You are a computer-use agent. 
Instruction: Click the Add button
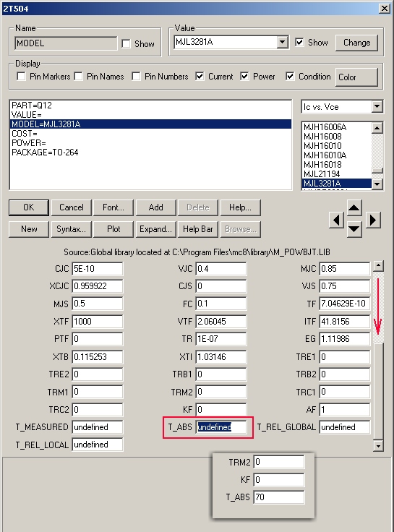tap(155, 207)
